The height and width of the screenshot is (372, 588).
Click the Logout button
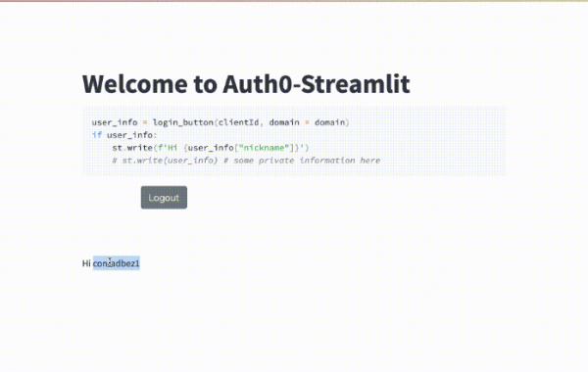(164, 198)
